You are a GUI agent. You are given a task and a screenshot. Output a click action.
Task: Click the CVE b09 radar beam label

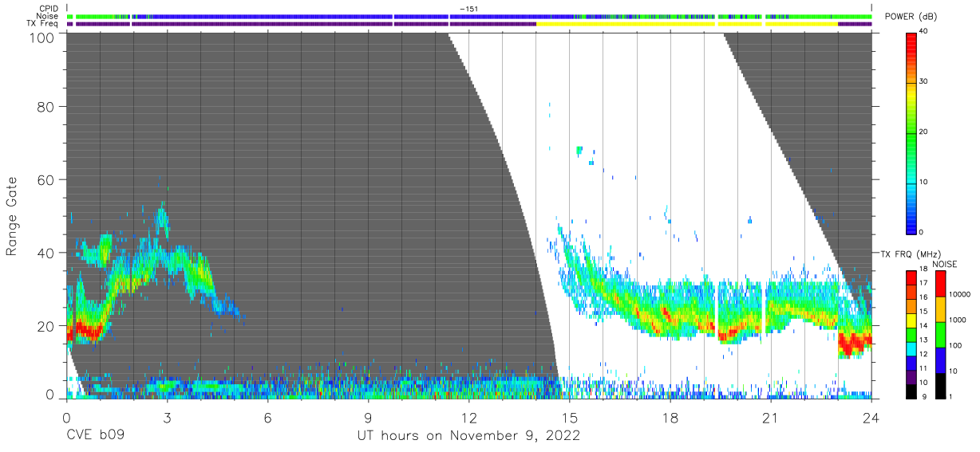(x=94, y=435)
